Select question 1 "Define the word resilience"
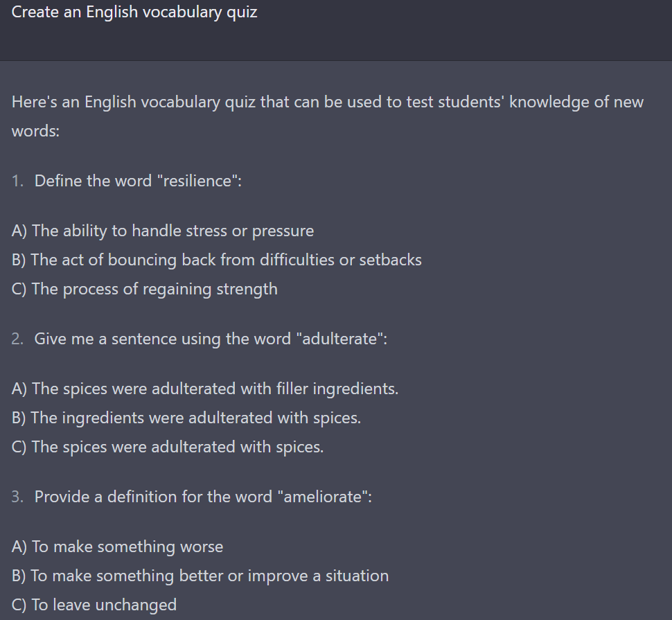Viewport: 672px width, 620px height. [138, 181]
